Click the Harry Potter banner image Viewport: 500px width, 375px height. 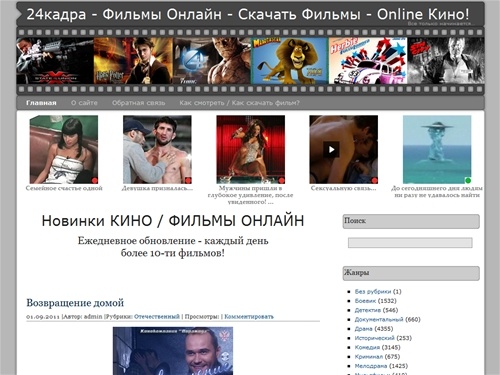[x=133, y=61]
